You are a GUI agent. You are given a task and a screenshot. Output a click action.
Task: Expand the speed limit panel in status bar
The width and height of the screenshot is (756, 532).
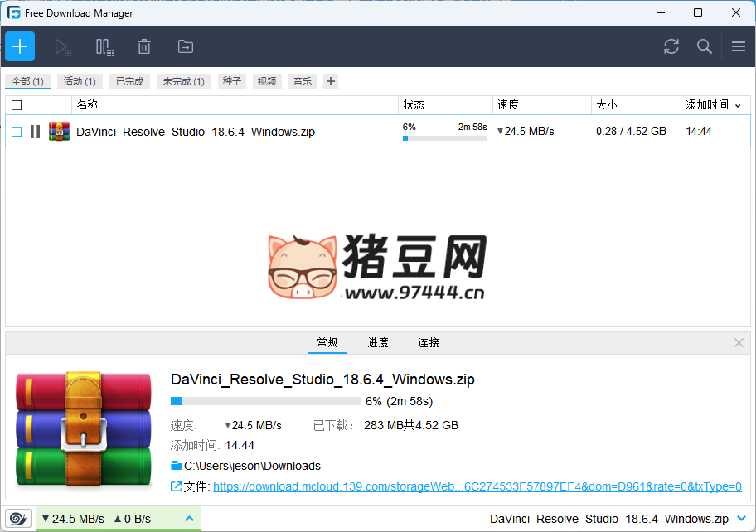coord(189,519)
